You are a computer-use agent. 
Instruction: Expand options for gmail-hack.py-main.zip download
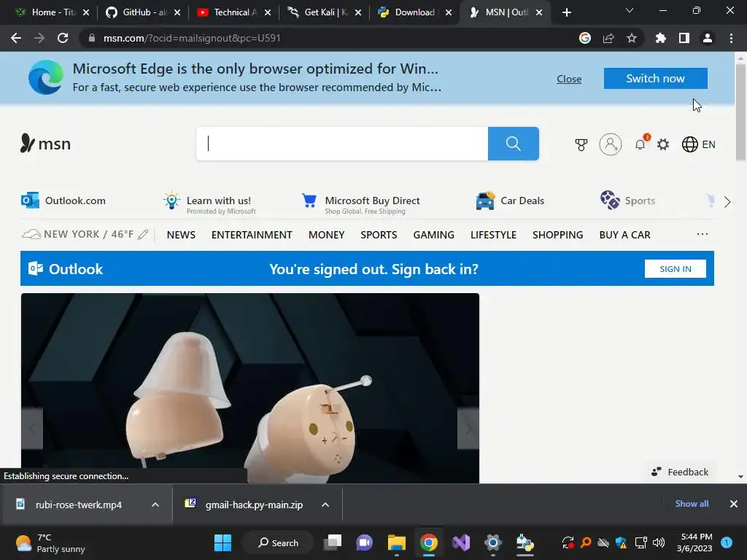pos(325,505)
